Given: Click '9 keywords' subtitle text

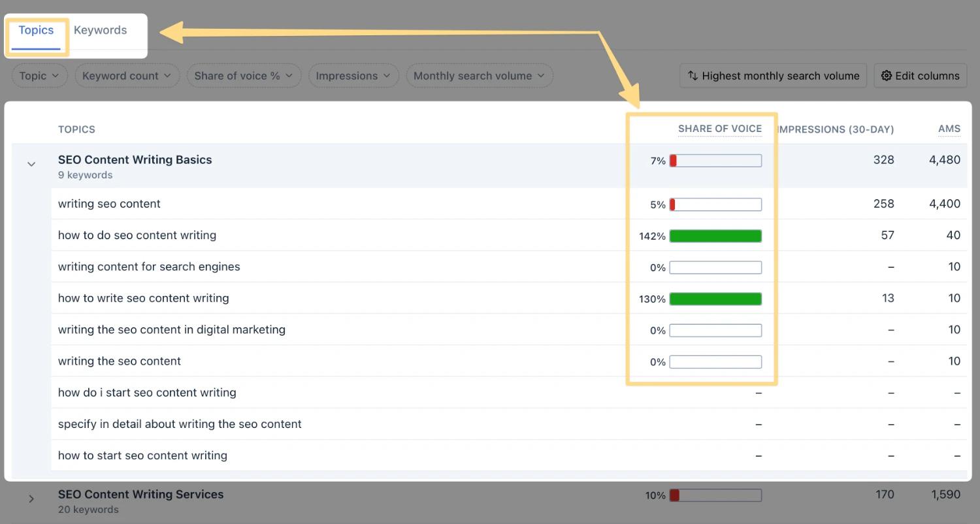Looking at the screenshot, I should coord(85,175).
